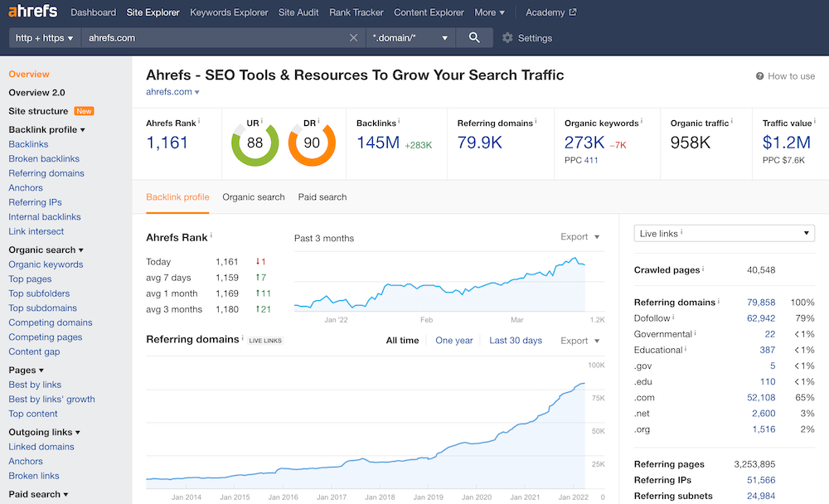Screen dimensions: 829x504
Task: Click the search magnifier button
Action: [474, 37]
